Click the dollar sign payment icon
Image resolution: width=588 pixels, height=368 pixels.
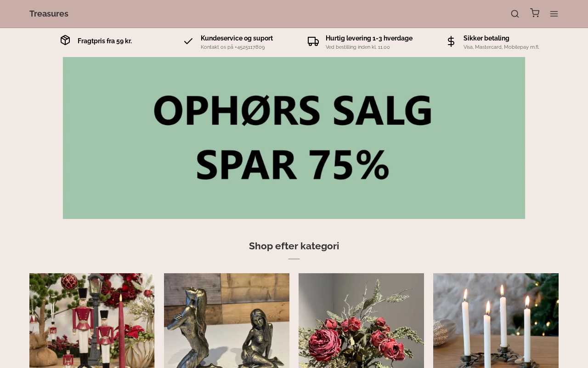[451, 41]
